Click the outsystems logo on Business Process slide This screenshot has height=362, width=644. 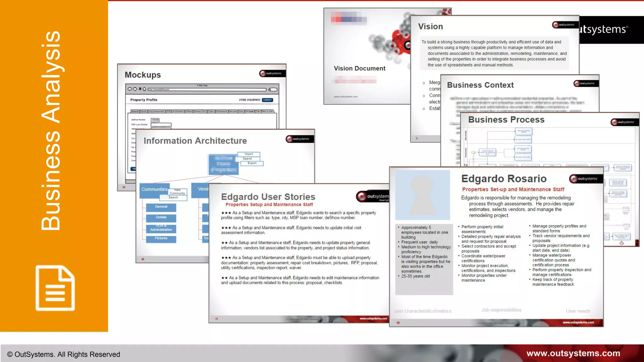(624, 122)
